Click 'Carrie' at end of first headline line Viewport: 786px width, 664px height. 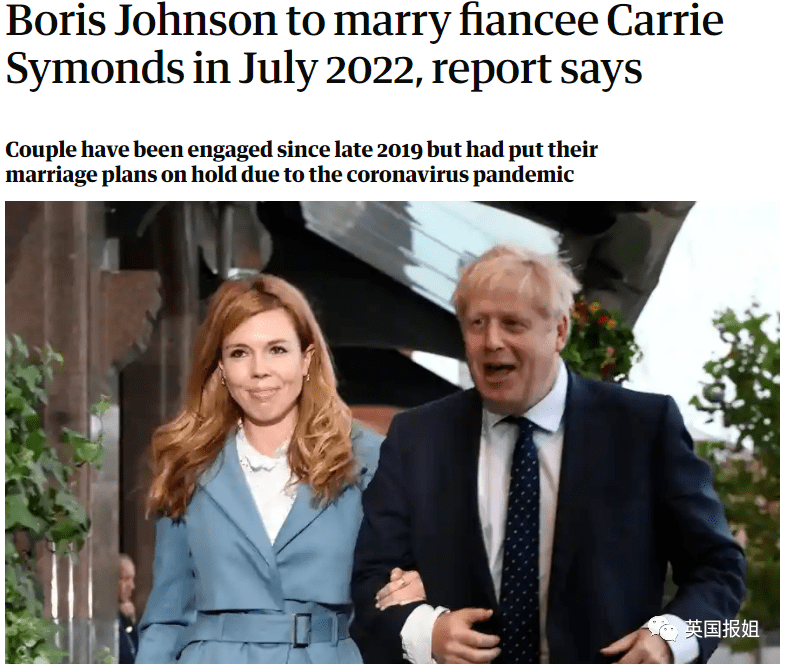(x=665, y=20)
